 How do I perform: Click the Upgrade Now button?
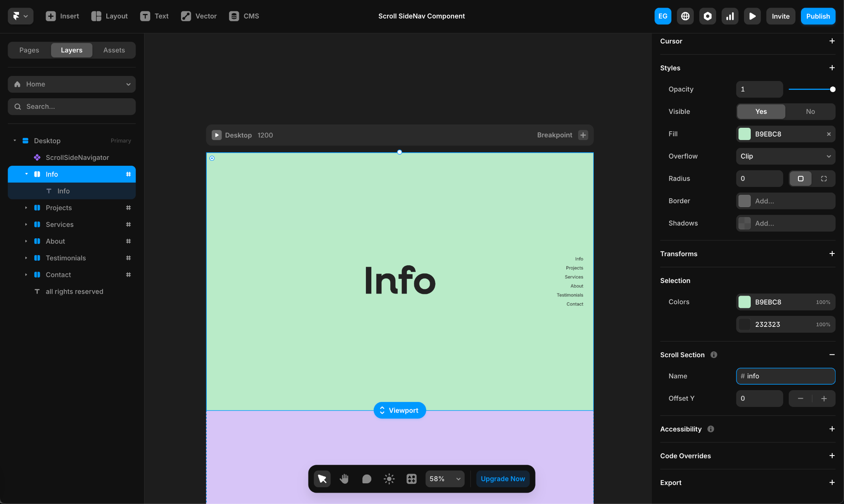click(503, 479)
